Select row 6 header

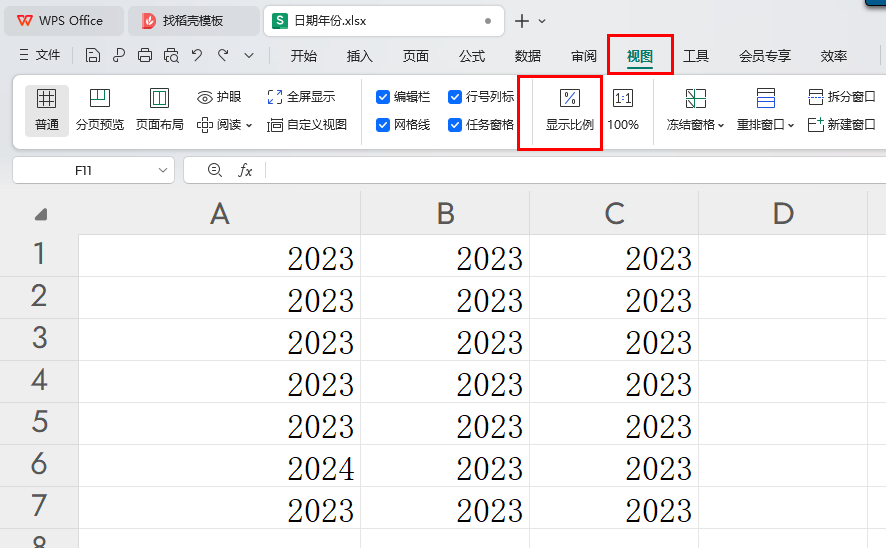coord(39,466)
